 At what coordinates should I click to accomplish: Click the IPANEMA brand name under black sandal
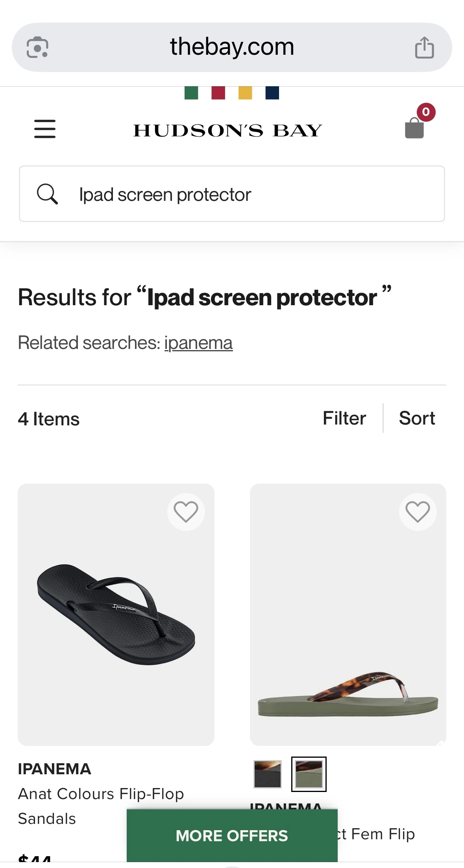point(55,769)
